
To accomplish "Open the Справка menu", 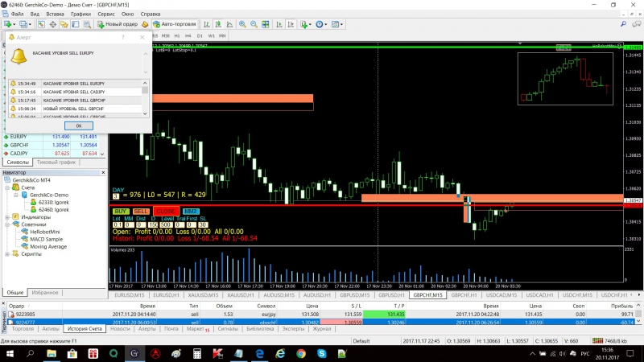I will [x=151, y=14].
